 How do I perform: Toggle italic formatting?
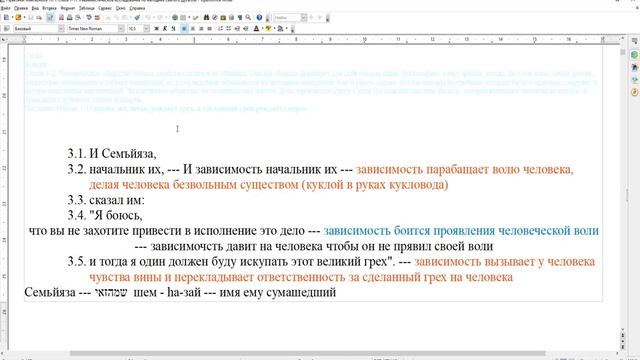pyautogui.click(x=165, y=29)
